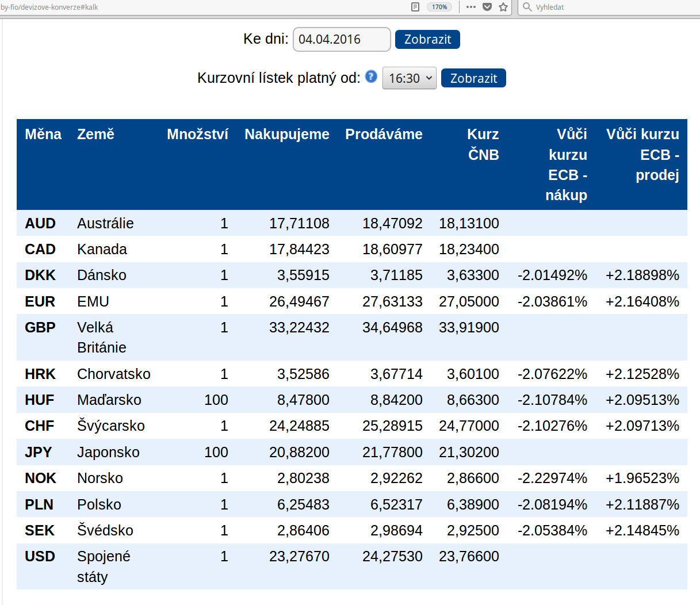This screenshot has height=605, width=700.
Task: Save page to Pocket icon
Action: [x=487, y=7]
